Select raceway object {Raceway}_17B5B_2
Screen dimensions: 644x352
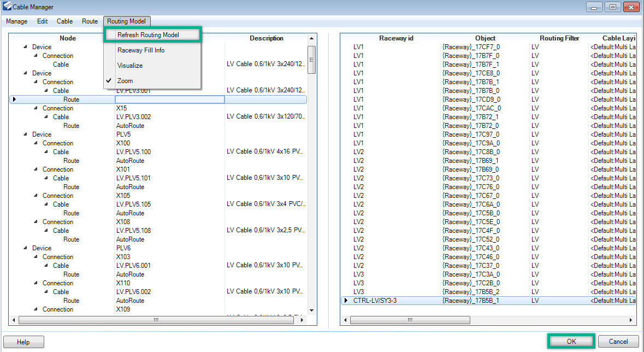[x=471, y=291]
